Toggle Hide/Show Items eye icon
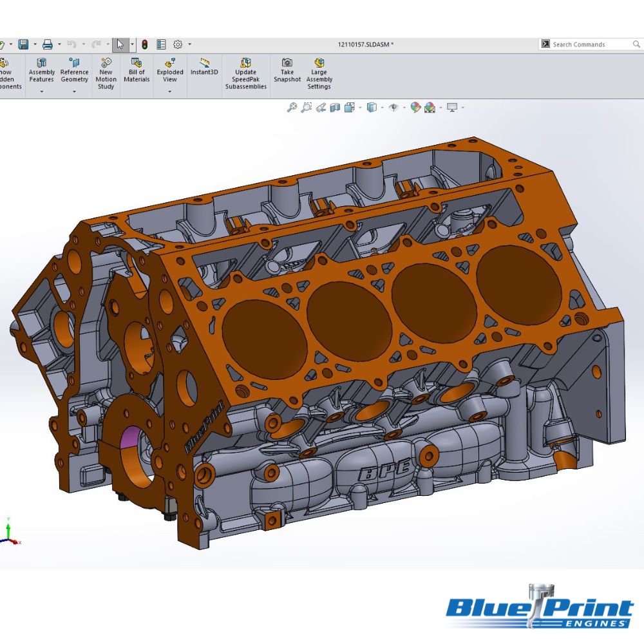Viewport: 644px width, 644px height. coord(393,108)
